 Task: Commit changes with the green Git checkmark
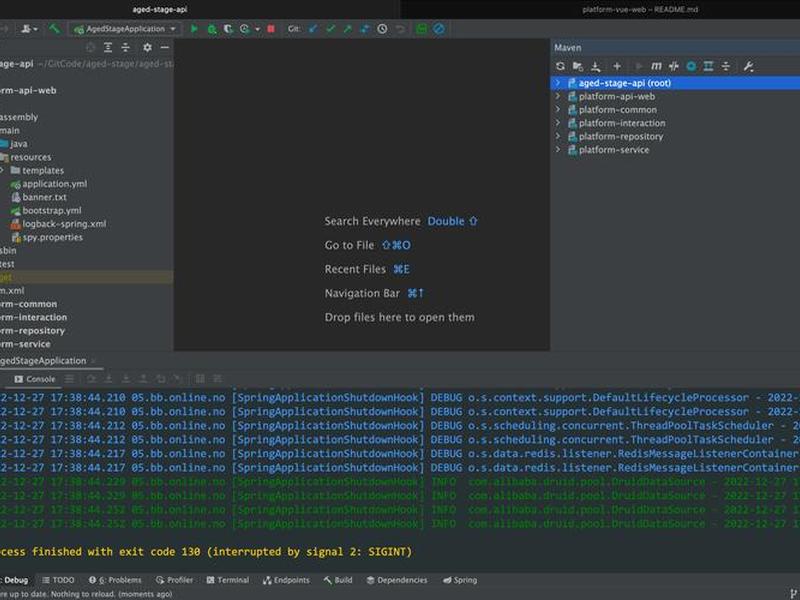331,29
